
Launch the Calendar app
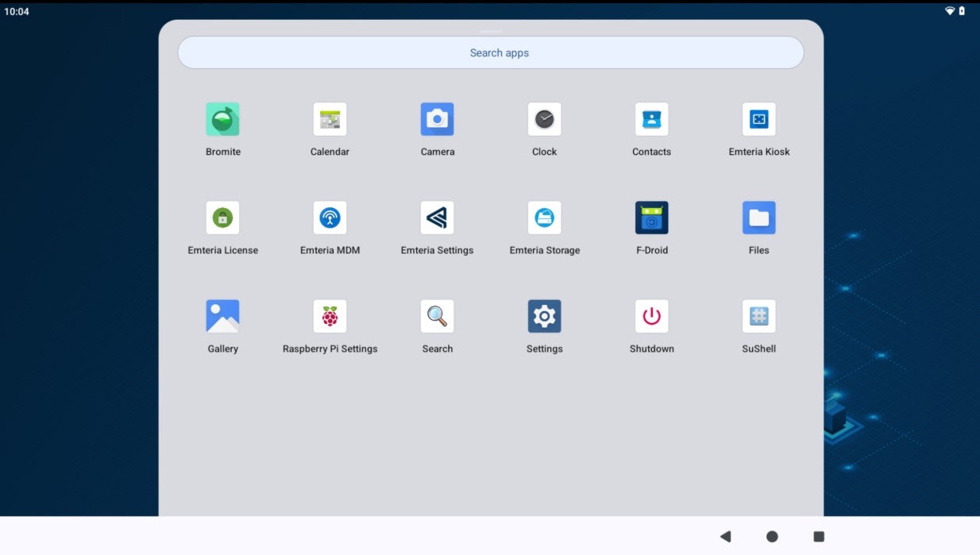pos(330,119)
